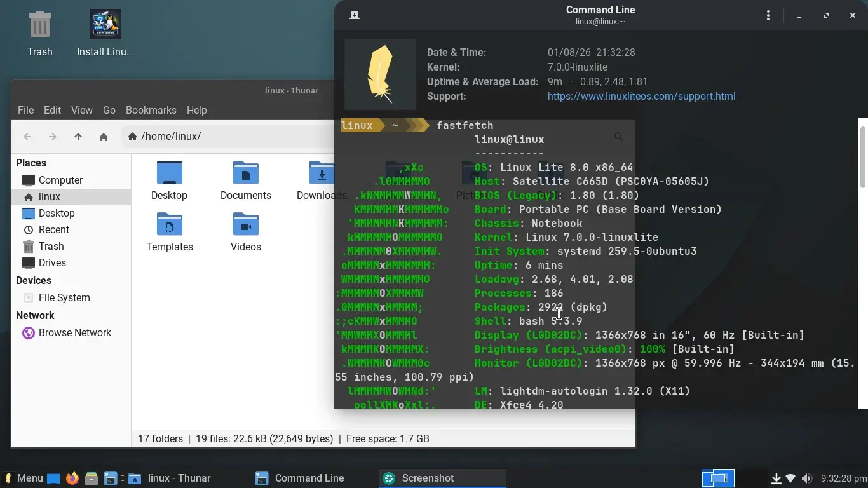Click the 'Kernel: Linux 7.0.0-linuxlite' line
Viewport: 868px width, 488px height.
566,237
